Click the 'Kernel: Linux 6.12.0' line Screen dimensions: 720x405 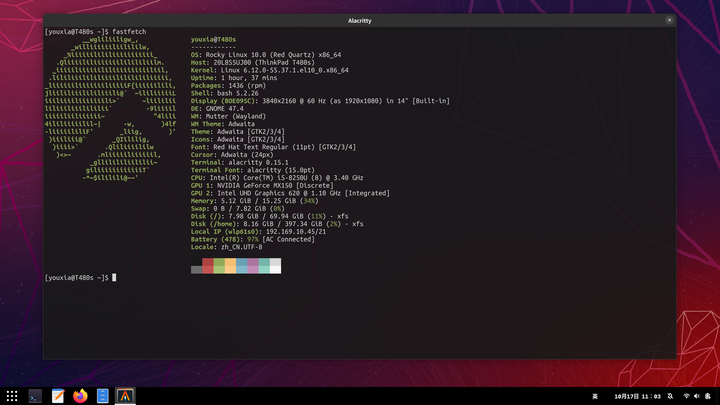pyautogui.click(x=270, y=70)
